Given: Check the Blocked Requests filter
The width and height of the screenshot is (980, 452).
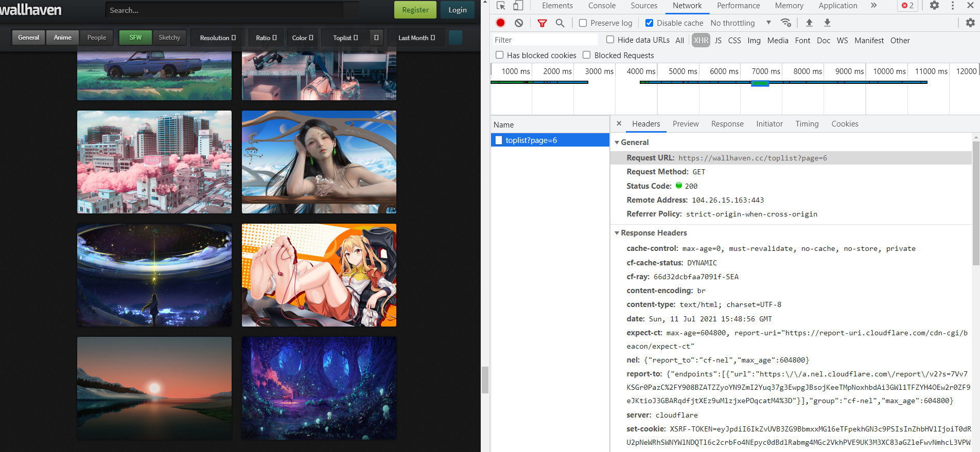Looking at the screenshot, I should (586, 55).
